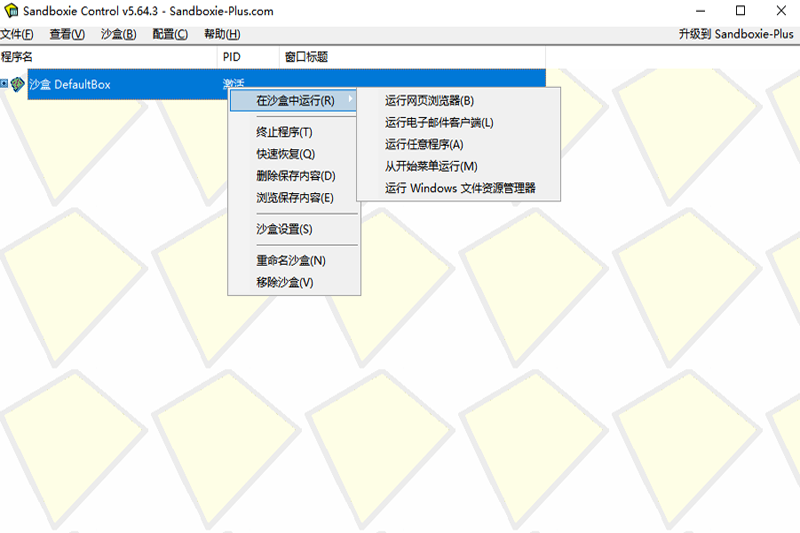Open the 配置(C) menu
This screenshot has width=800, height=533.
pyautogui.click(x=170, y=34)
